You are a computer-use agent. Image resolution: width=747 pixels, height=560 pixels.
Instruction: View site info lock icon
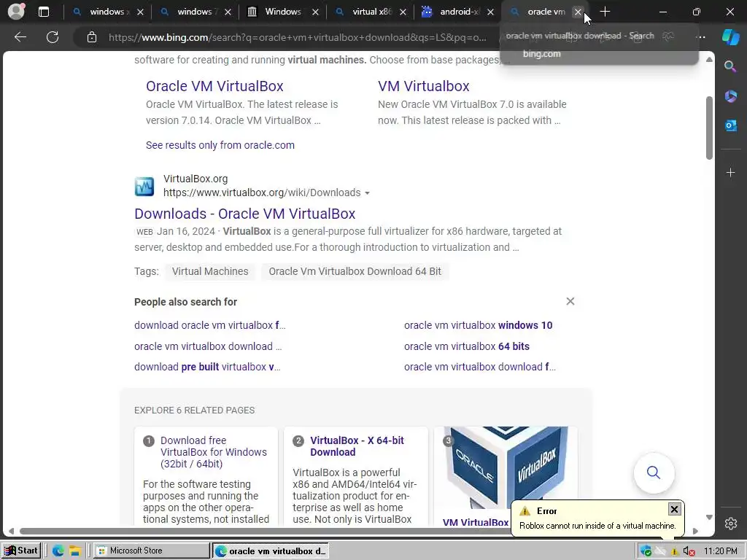92,37
